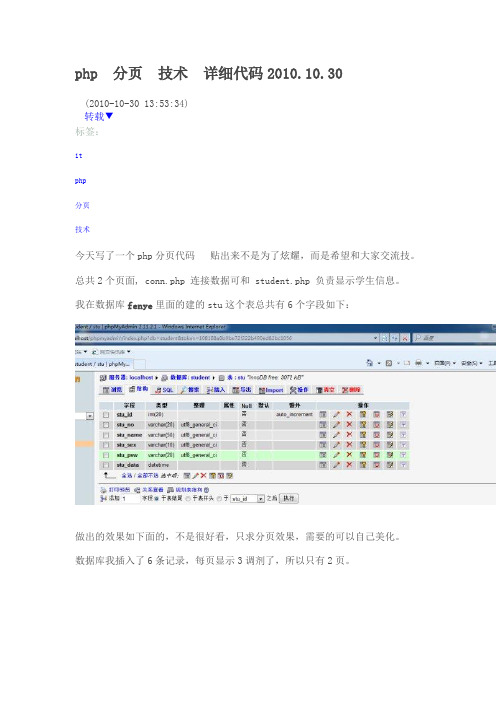
Task: Click the IE address bar URL field
Action: pyautogui.click(x=224, y=338)
